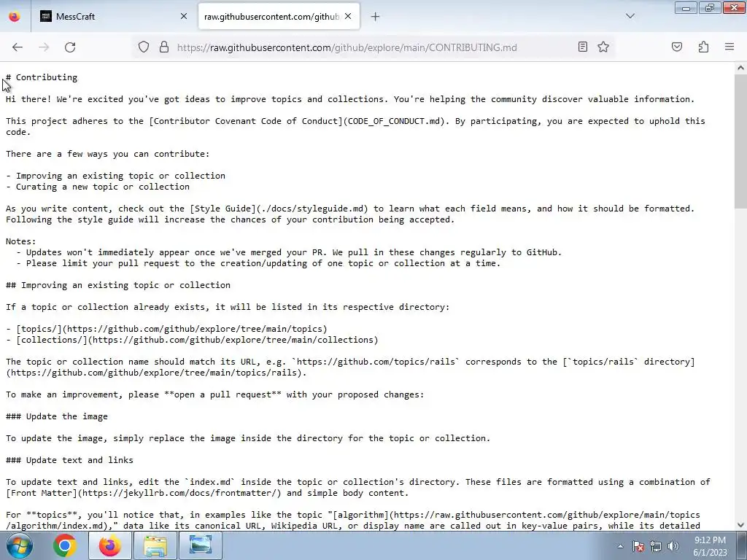Click the scrollbar up arrow
The width and height of the screenshot is (747, 560).
(740, 68)
